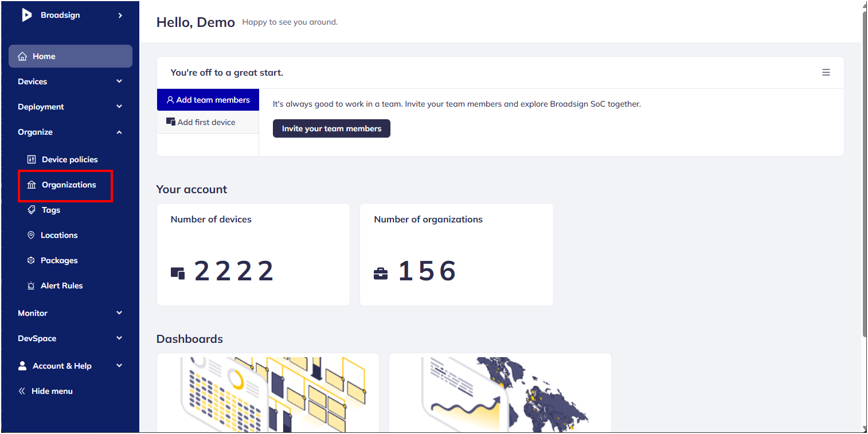Click the Hide menu double-chevron icon
868x434 pixels.
pyautogui.click(x=22, y=391)
